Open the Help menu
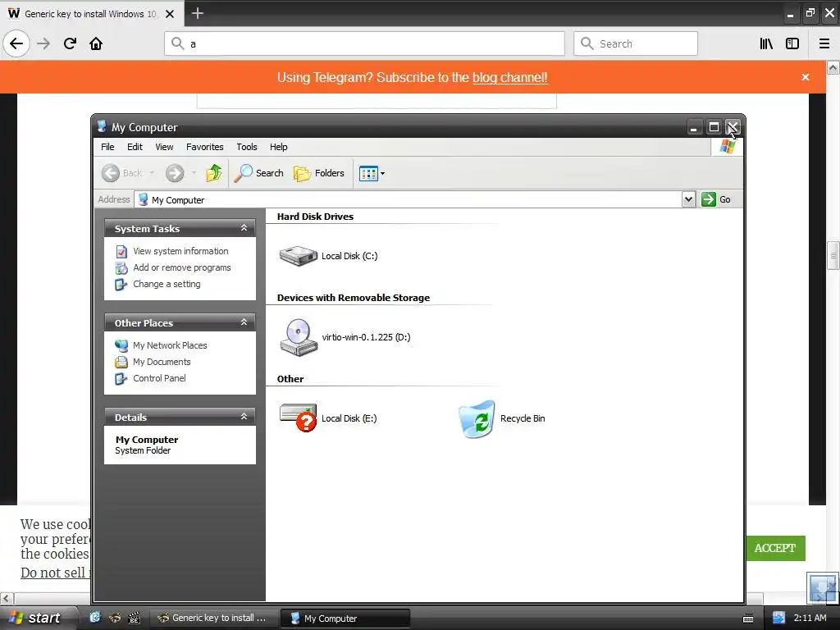 click(279, 147)
